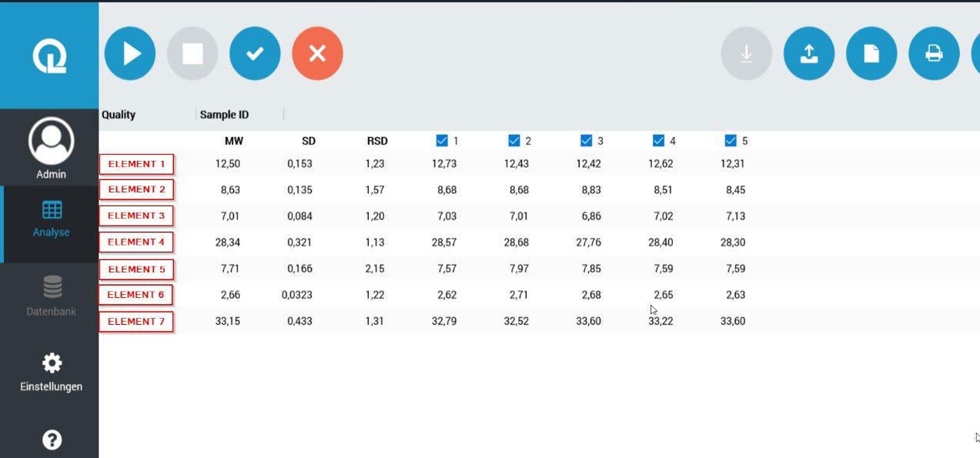The height and width of the screenshot is (458, 980).
Task: Click measurement value 7,97
Action: coord(519,269)
